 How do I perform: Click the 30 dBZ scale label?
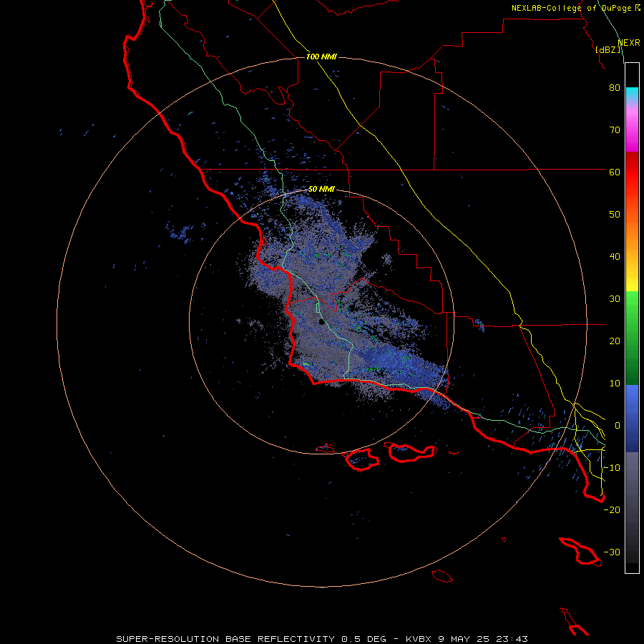[615, 299]
